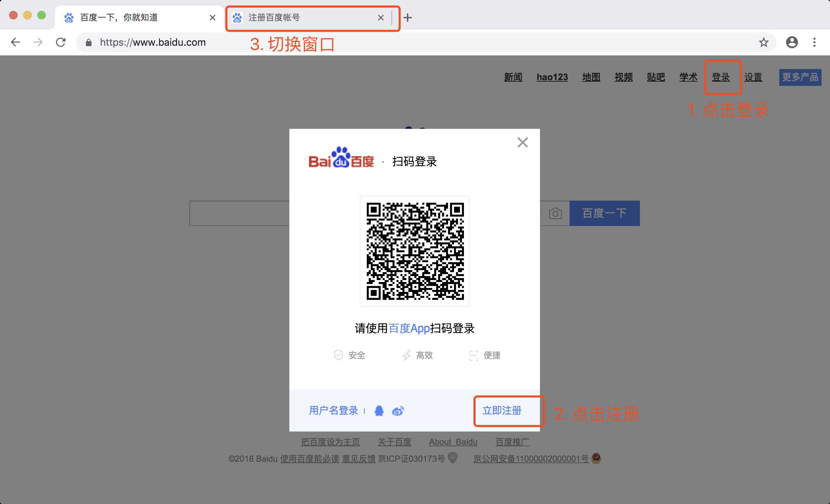Click 使用百度前必读 link
This screenshot has height=504, width=830.
[x=310, y=459]
